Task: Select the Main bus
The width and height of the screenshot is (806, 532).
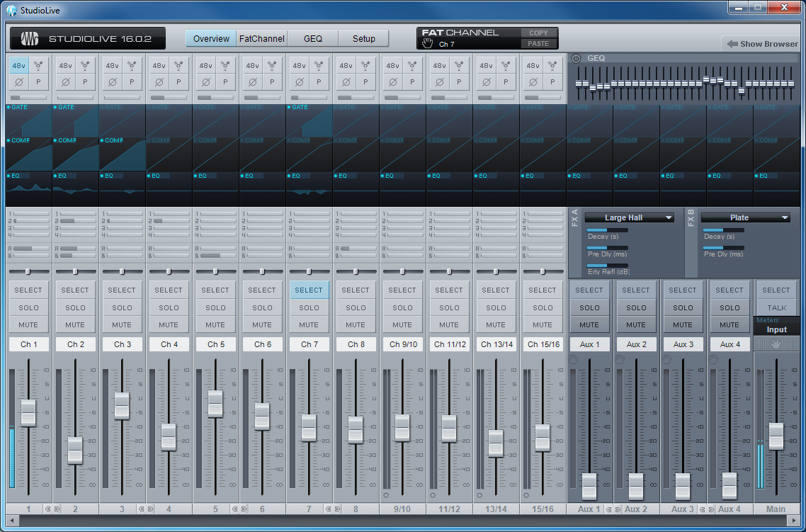Action: (776, 290)
